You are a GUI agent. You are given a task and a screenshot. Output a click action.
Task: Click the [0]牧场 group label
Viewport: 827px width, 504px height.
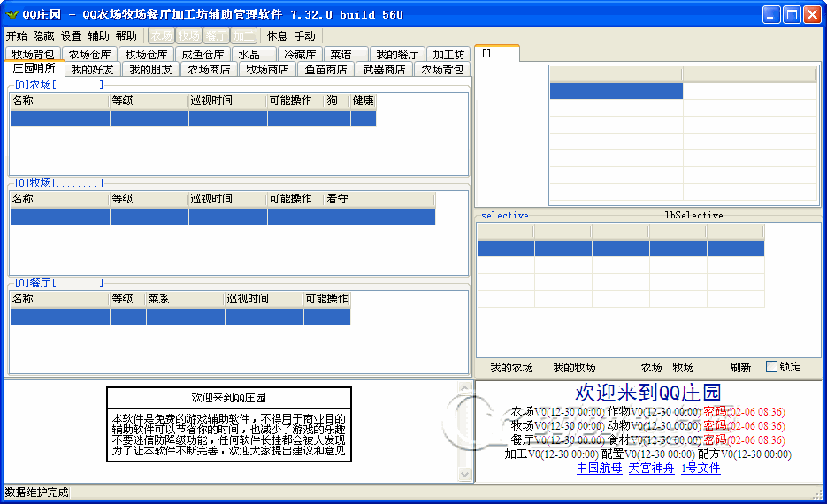pos(59,183)
